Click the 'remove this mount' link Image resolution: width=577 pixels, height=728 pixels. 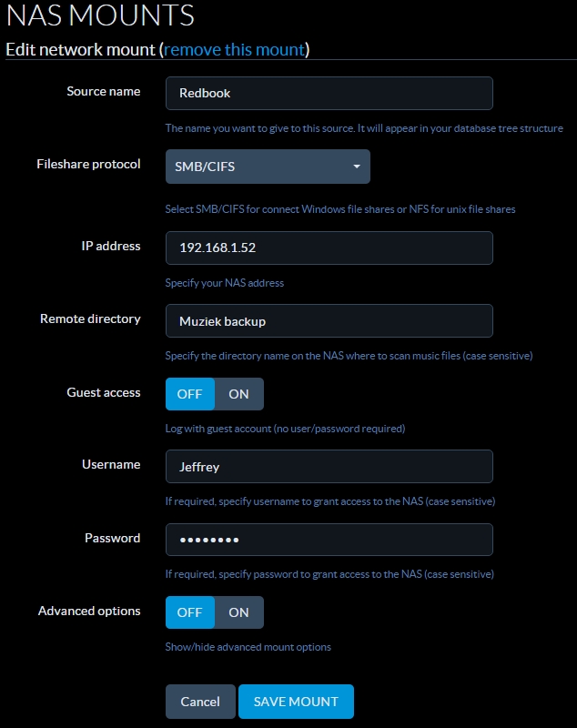pyautogui.click(x=234, y=49)
